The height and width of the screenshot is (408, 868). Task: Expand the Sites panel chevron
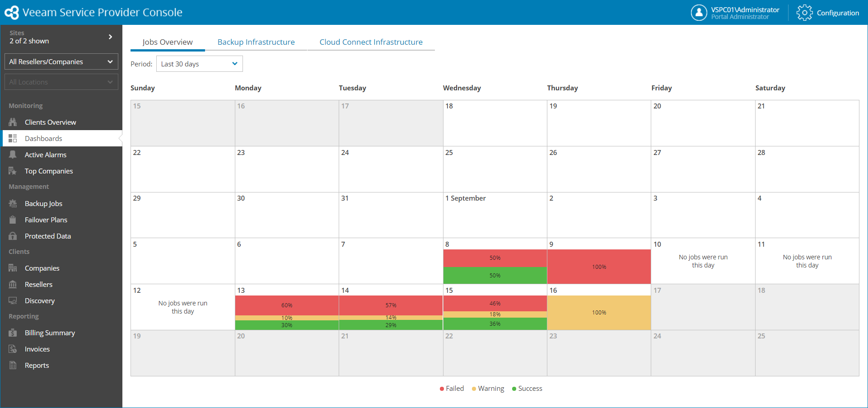(x=110, y=37)
